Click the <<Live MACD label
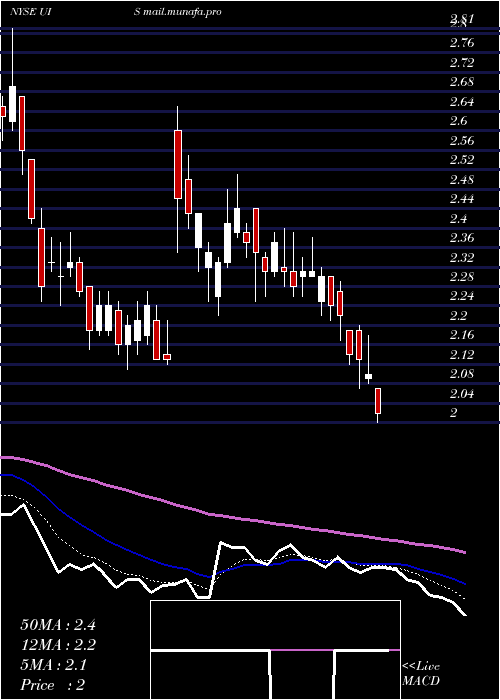 coord(421,673)
